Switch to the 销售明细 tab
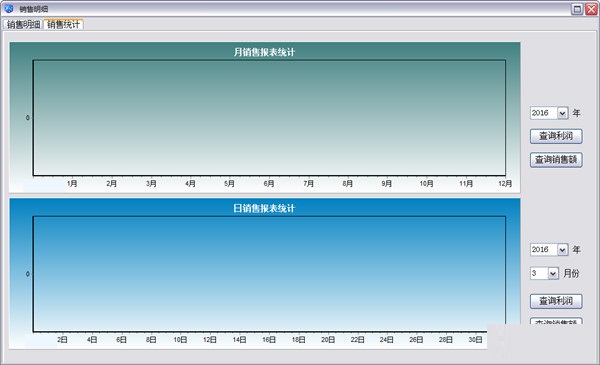The width and height of the screenshot is (600, 365). (x=23, y=25)
